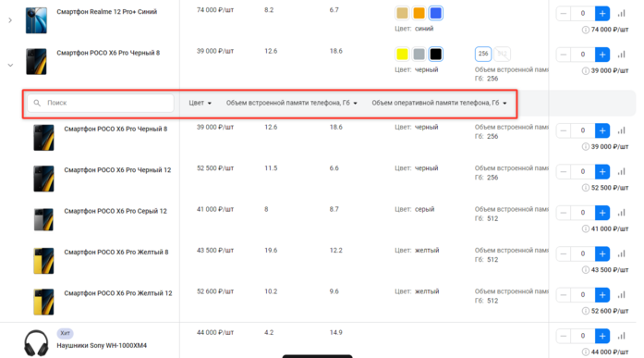This screenshot has width=644, height=358.
Task: Open Смартфон POCO X6 Pro Черный 12 name
Action: [x=117, y=170]
